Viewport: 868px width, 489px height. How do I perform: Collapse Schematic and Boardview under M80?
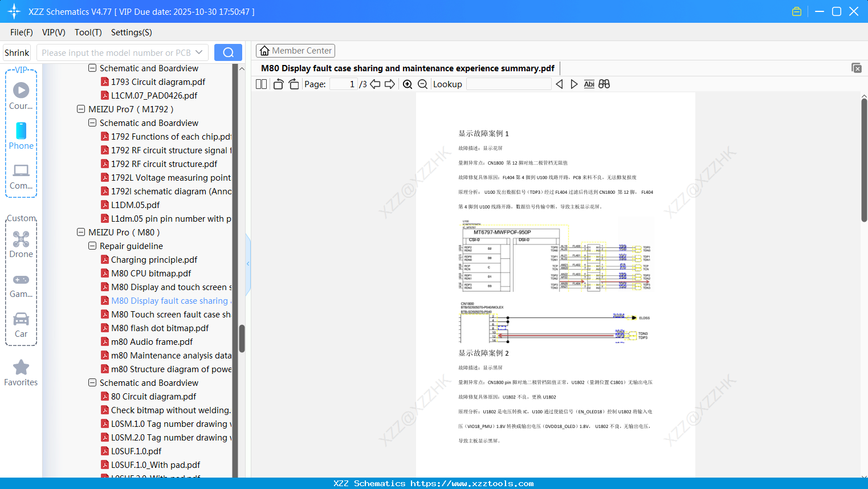point(92,382)
